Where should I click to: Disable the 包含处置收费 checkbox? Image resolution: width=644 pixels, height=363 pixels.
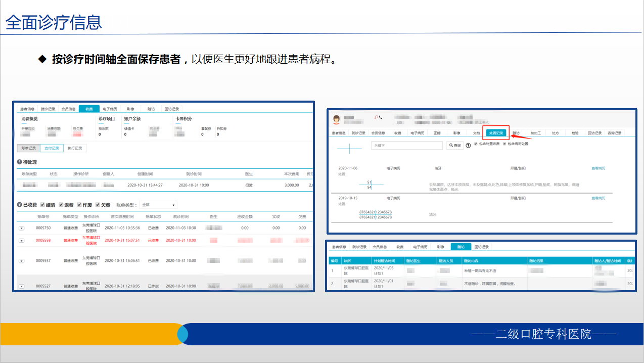click(x=475, y=144)
